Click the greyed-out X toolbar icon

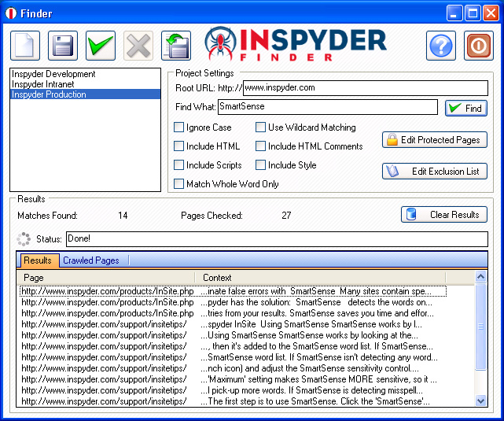coord(138,46)
